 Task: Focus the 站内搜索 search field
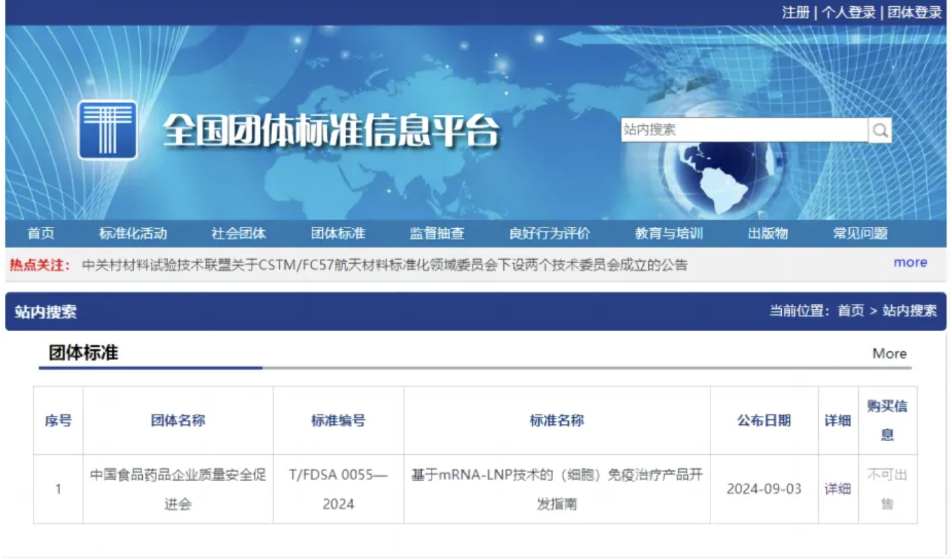744,130
